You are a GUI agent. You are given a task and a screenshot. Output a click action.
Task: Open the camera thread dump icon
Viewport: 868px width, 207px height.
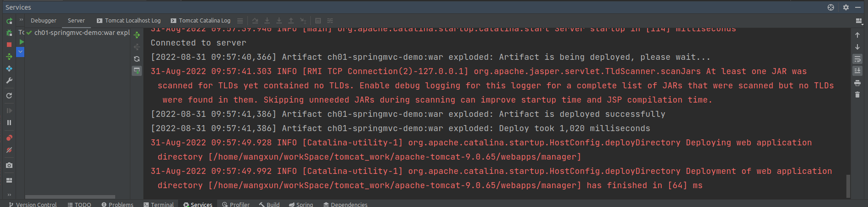coord(9,165)
